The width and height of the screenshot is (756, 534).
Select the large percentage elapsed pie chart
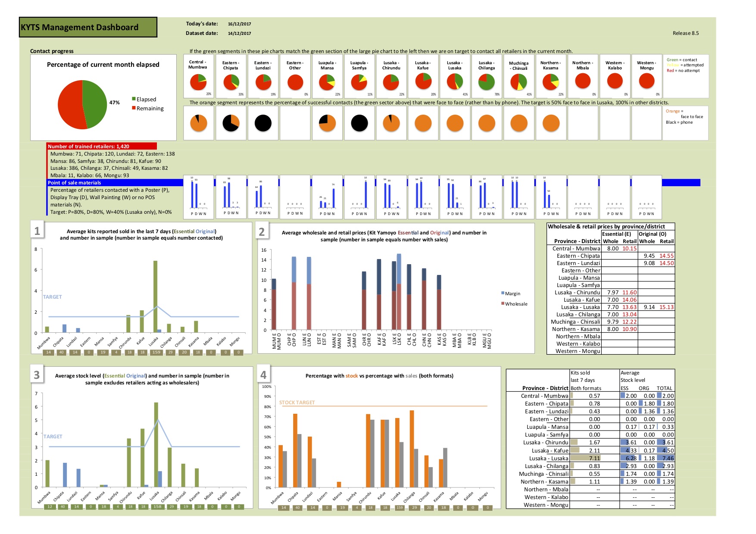(82, 105)
